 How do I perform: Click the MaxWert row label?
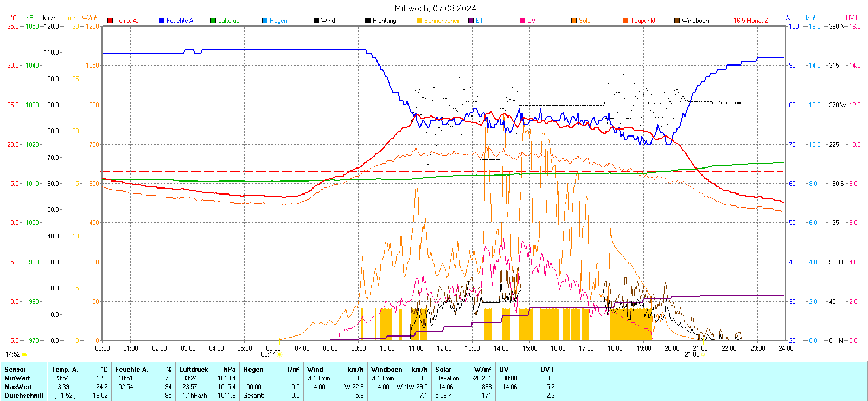pos(18,387)
